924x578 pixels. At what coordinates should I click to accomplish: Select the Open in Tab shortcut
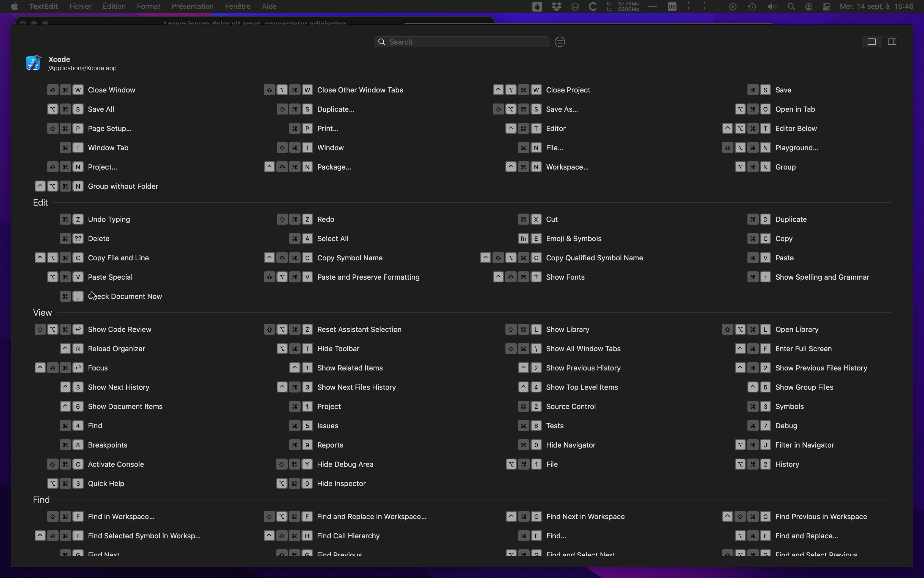pyautogui.click(x=775, y=109)
